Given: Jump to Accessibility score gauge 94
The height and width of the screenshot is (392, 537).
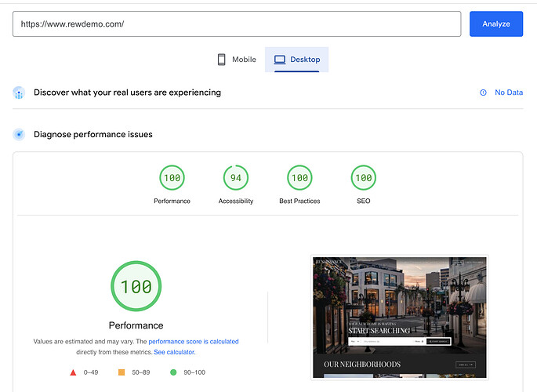Looking at the screenshot, I should (x=236, y=178).
